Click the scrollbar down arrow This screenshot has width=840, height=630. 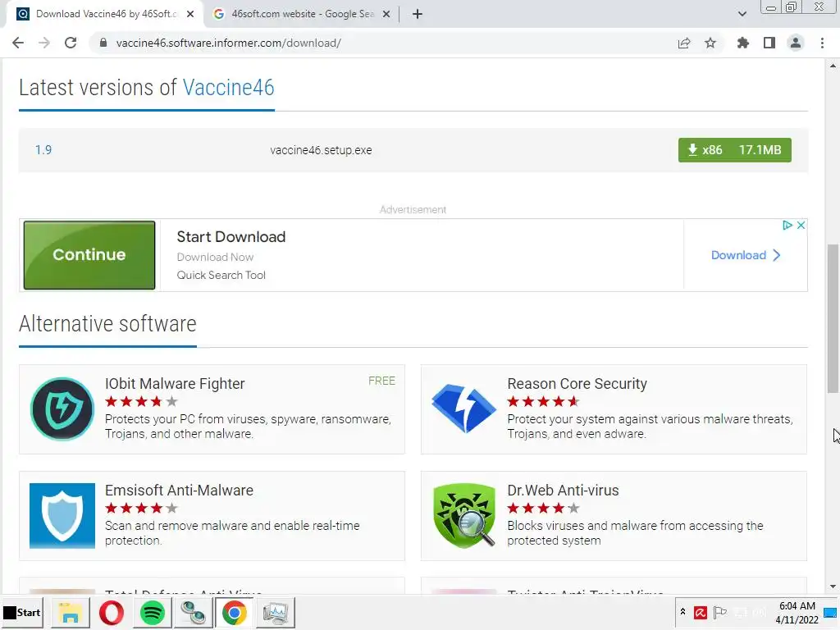pos(833,587)
